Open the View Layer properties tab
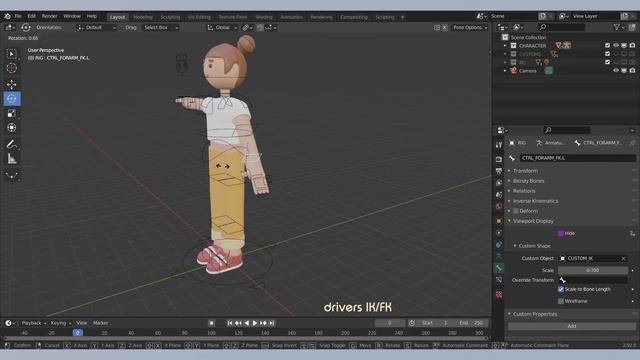The image size is (640, 360). coord(499,183)
